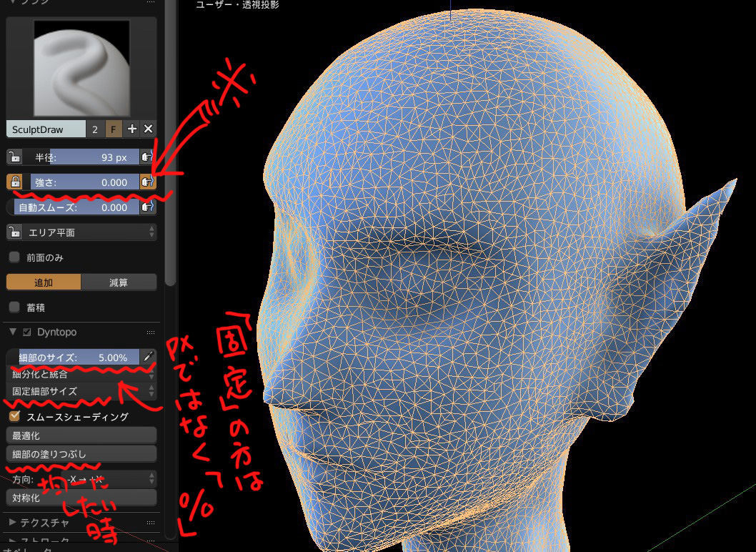Open the エリア平面 sculpt plane dropdown

tap(90, 232)
